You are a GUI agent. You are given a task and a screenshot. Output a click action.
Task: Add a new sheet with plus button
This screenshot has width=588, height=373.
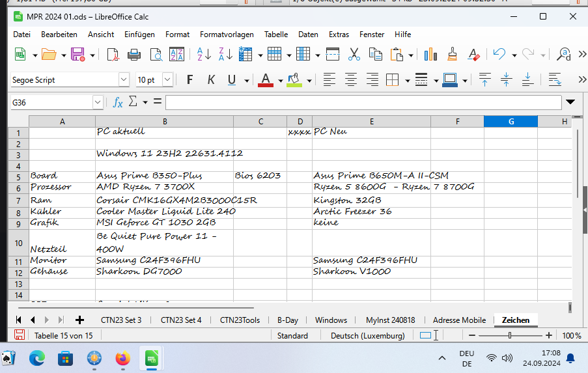pyautogui.click(x=79, y=320)
